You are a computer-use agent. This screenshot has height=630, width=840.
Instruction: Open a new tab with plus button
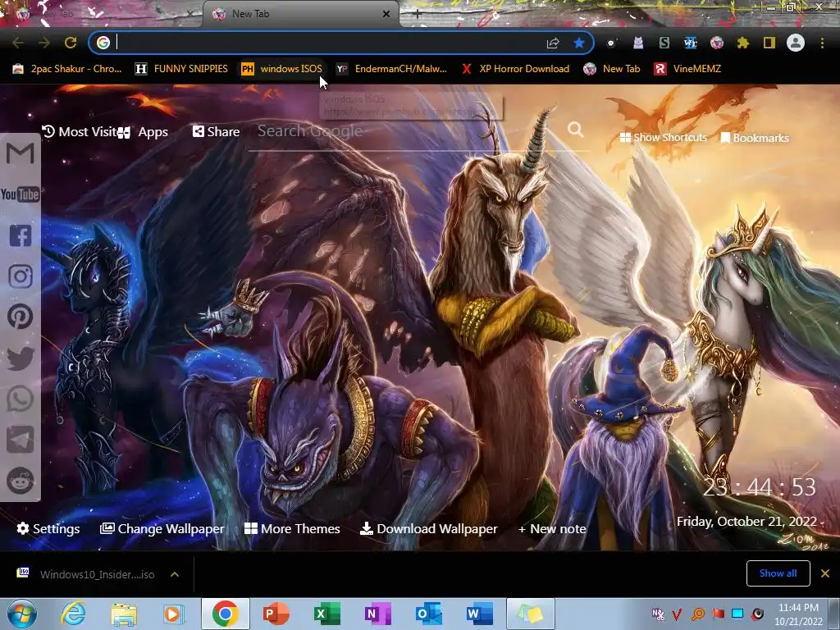(x=418, y=15)
